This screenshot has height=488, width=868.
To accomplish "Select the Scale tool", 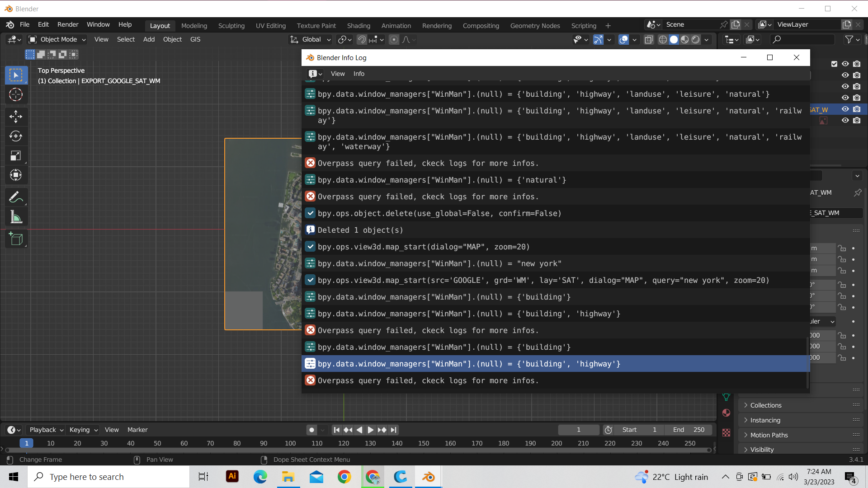I will 16,156.
